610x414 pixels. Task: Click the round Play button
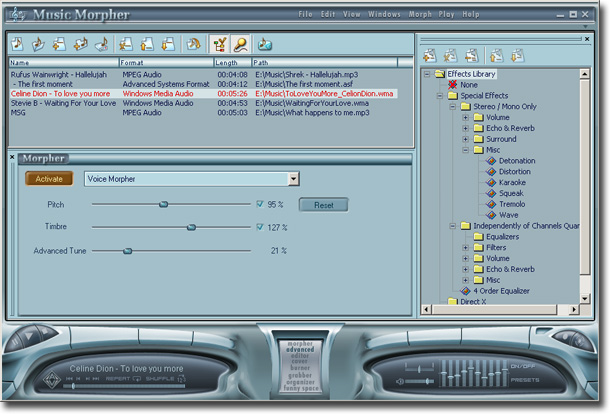click(29, 336)
